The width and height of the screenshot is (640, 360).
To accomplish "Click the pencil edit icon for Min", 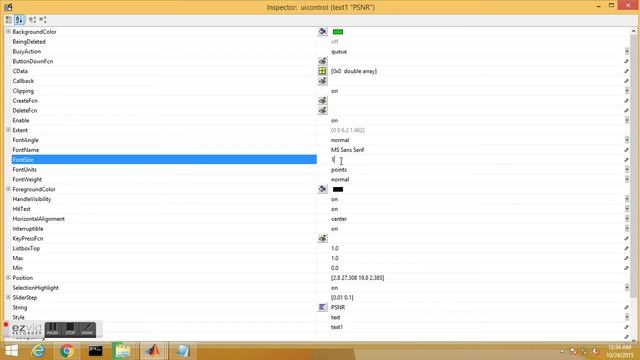I will pos(627,268).
